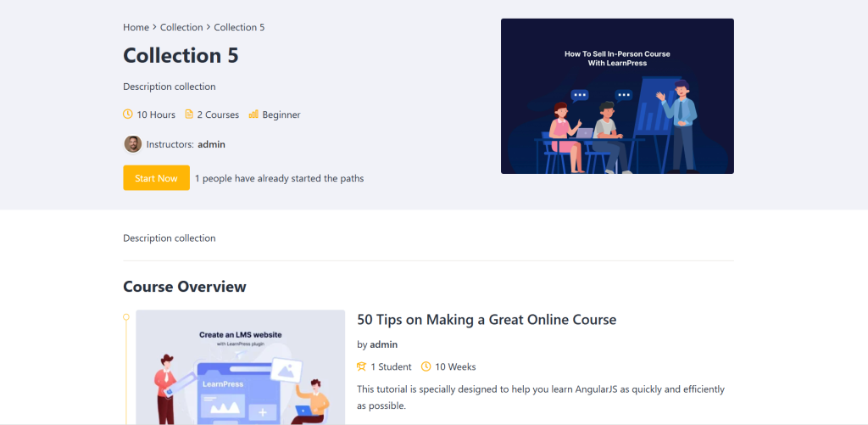Open the 50 Tips course thumbnail
The width and height of the screenshot is (868, 425).
tap(240, 367)
